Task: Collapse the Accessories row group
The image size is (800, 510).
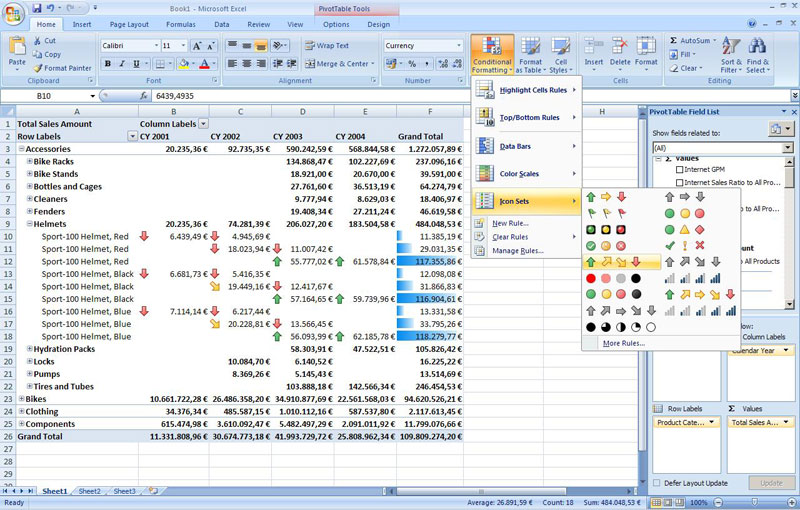Action: [x=21, y=149]
